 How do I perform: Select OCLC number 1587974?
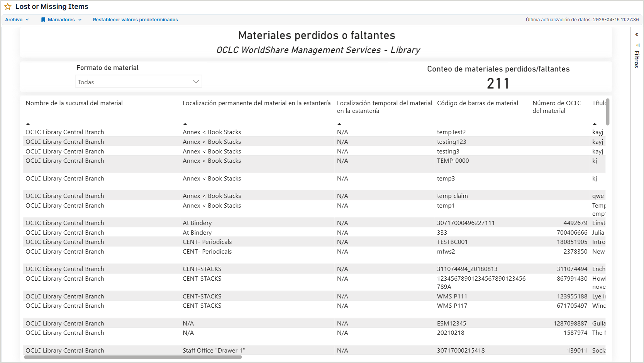(575, 333)
